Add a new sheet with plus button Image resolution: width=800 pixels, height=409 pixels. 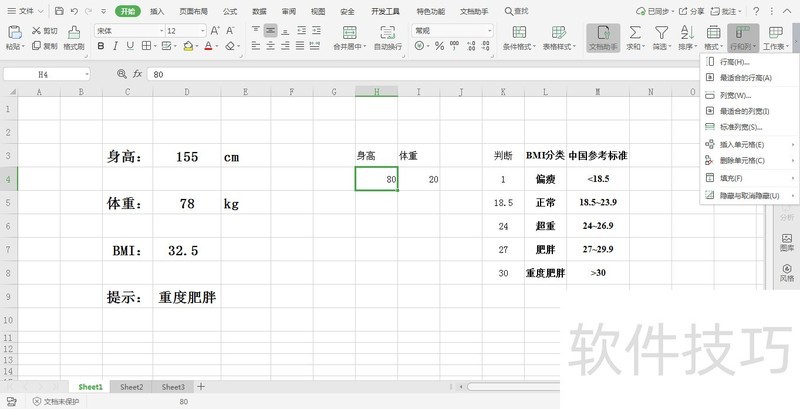point(201,387)
